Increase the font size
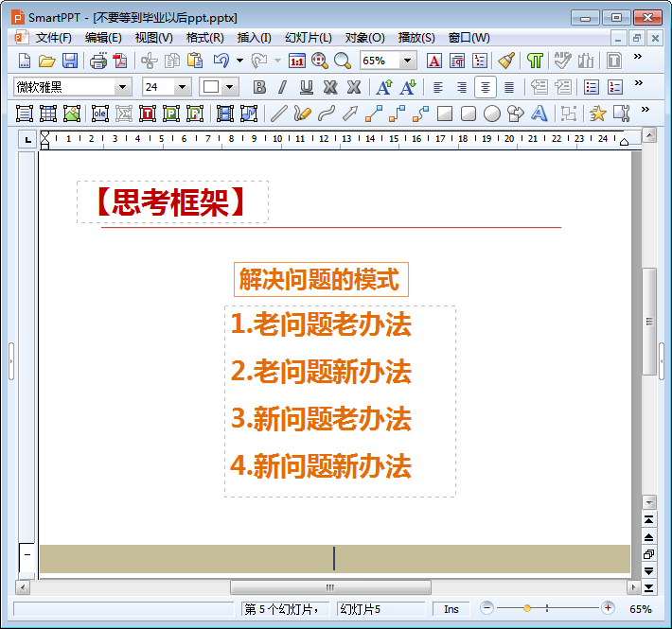Viewport: 672px width, 629px height. 383,87
